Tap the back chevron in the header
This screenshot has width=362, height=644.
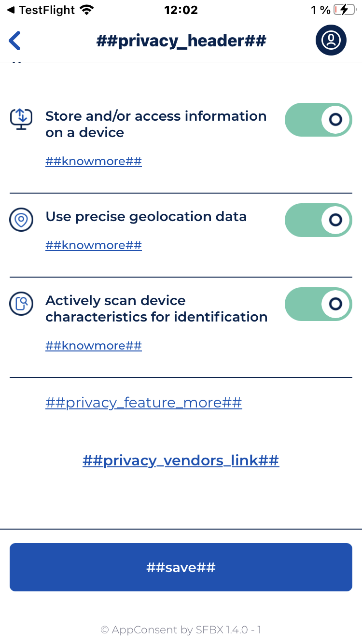click(x=15, y=41)
